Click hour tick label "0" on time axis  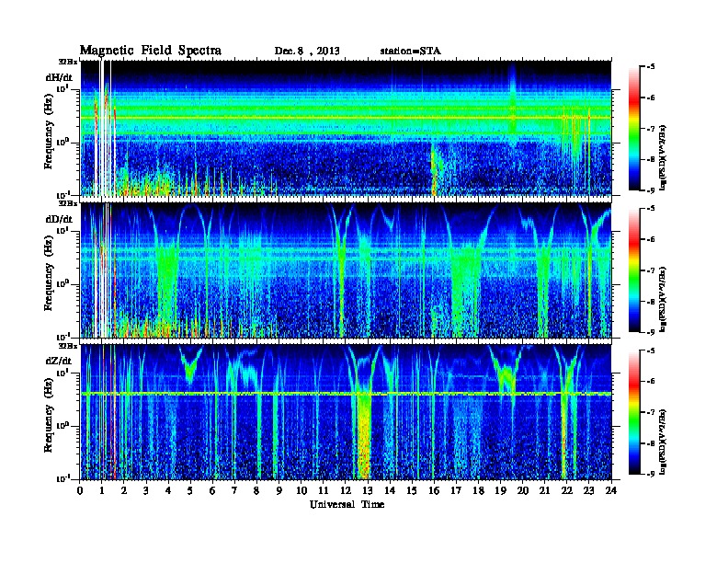click(80, 490)
